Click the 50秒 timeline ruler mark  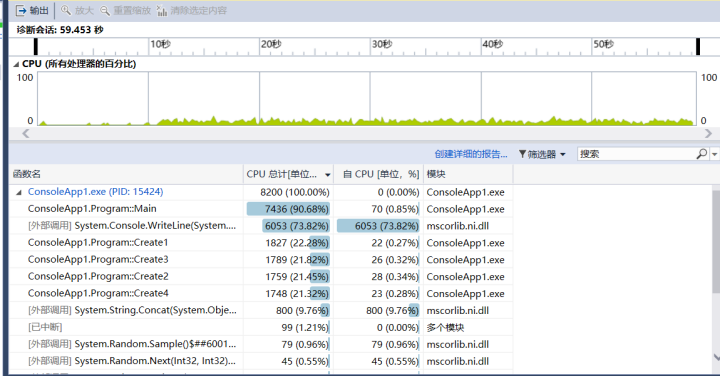tap(603, 44)
